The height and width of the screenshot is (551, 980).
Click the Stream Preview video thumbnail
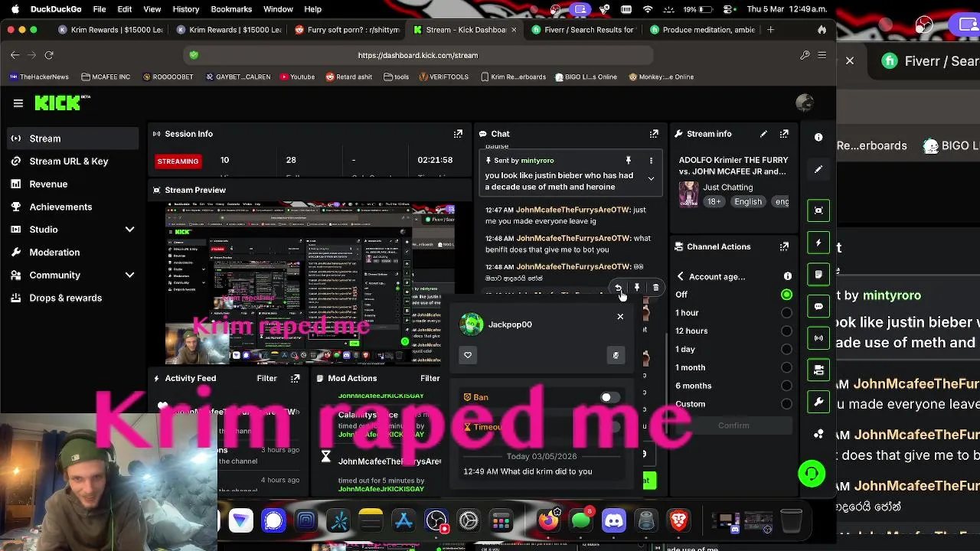[310, 283]
